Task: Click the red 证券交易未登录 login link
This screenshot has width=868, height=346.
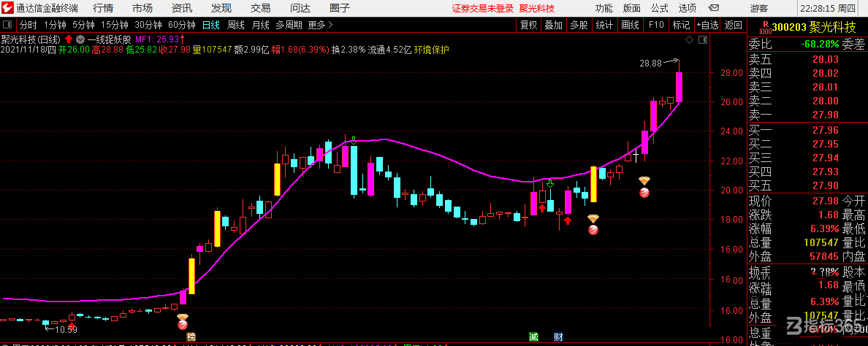Action: pos(483,8)
